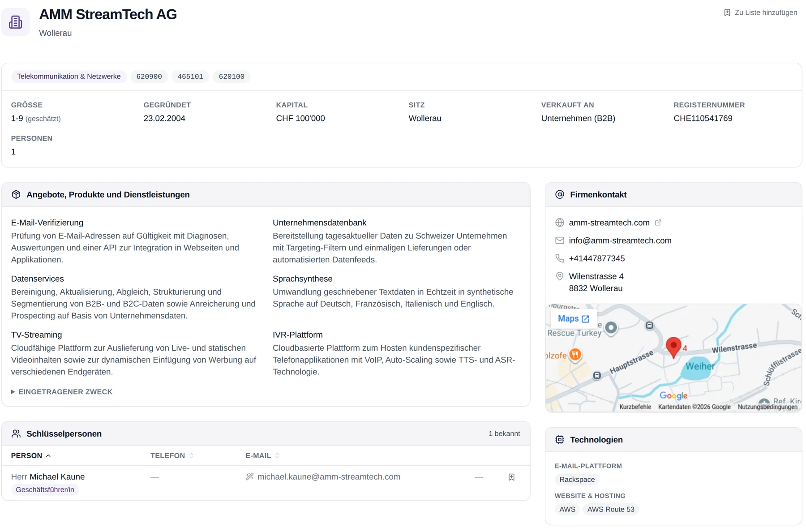
Task: Click the gray Rescue Turkey marker on the map
Action: coord(611,328)
